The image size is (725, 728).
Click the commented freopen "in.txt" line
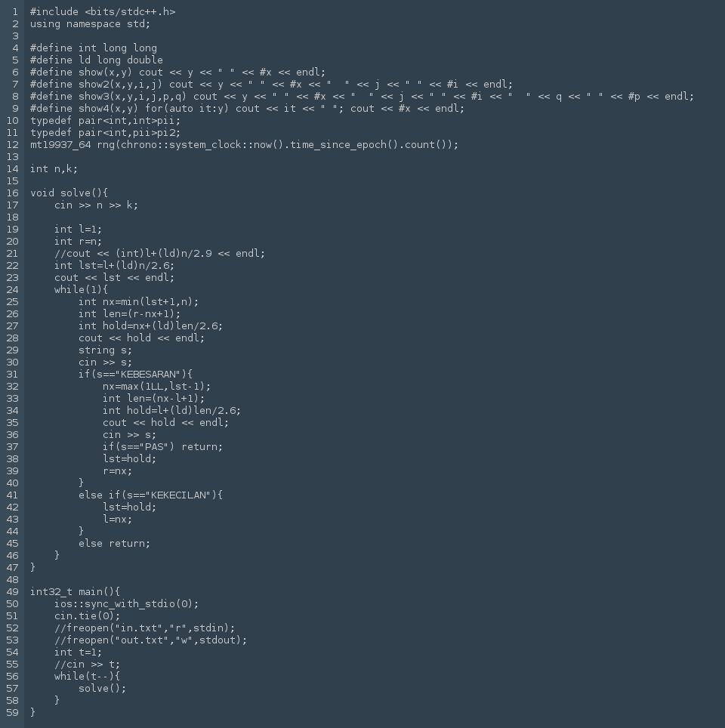[144, 628]
